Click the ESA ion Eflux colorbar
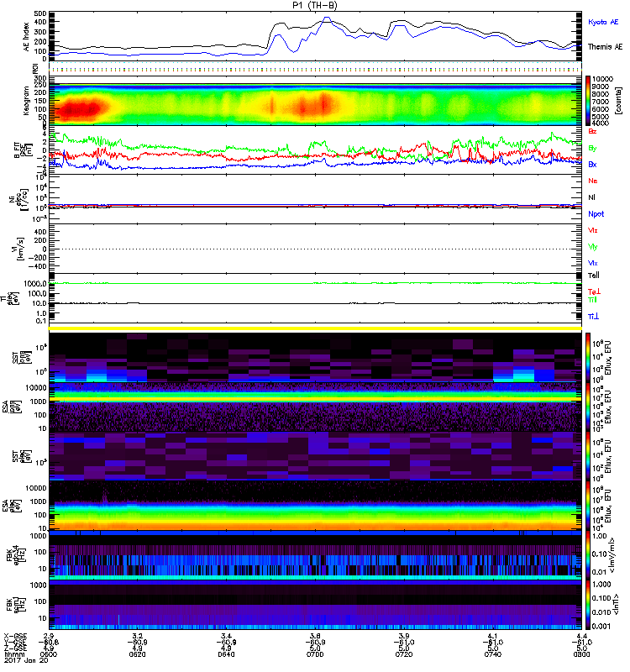 (x=588, y=407)
